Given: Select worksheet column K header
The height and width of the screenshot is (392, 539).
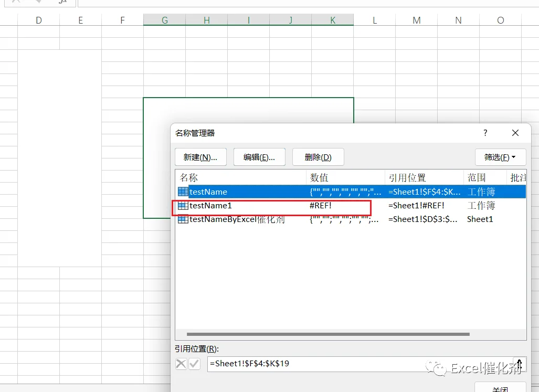Looking at the screenshot, I should (332, 20).
